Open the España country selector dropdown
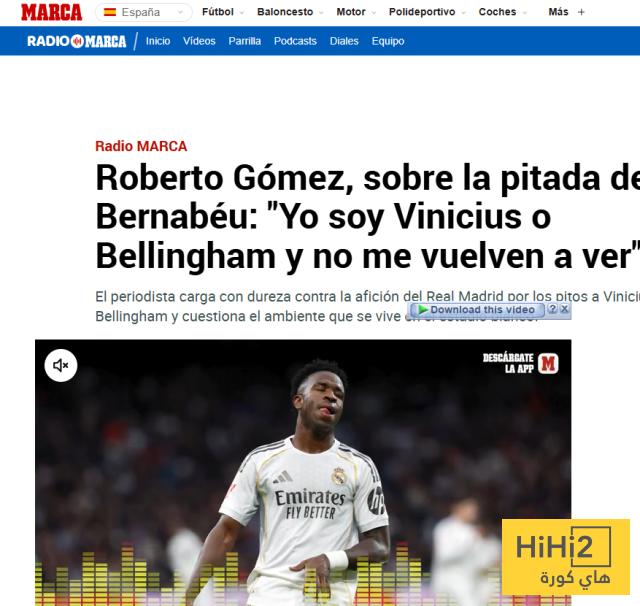 pyautogui.click(x=144, y=12)
